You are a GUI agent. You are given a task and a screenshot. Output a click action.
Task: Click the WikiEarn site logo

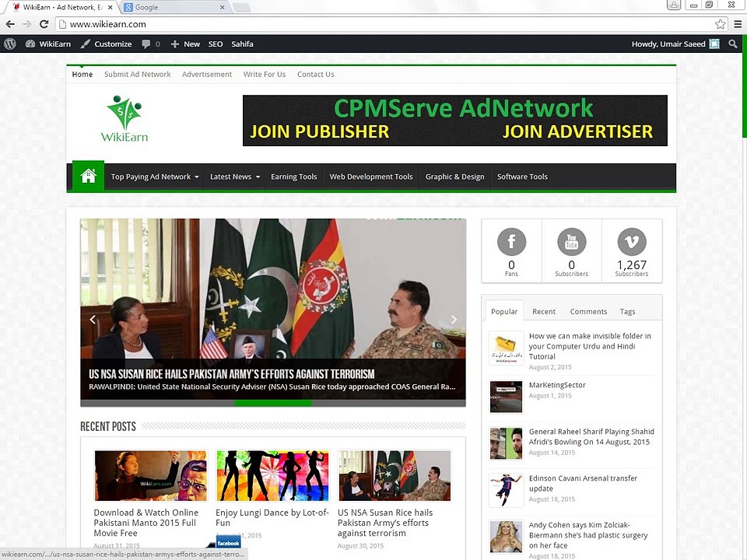point(124,119)
